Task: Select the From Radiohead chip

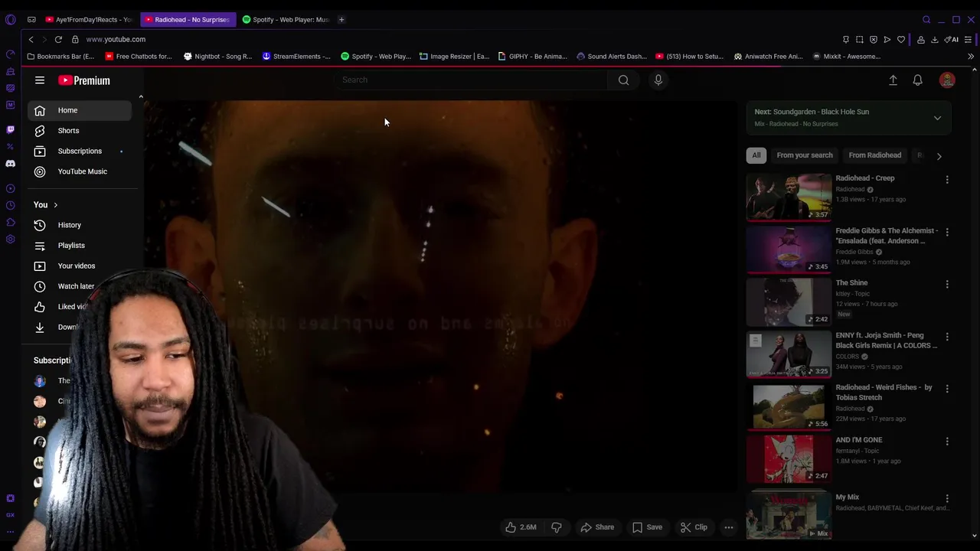Action: (874, 155)
